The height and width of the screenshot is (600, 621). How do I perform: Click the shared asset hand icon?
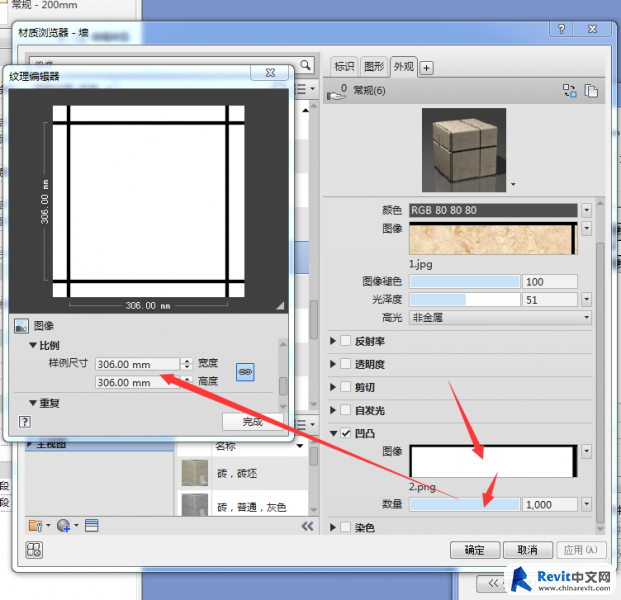tap(336, 92)
